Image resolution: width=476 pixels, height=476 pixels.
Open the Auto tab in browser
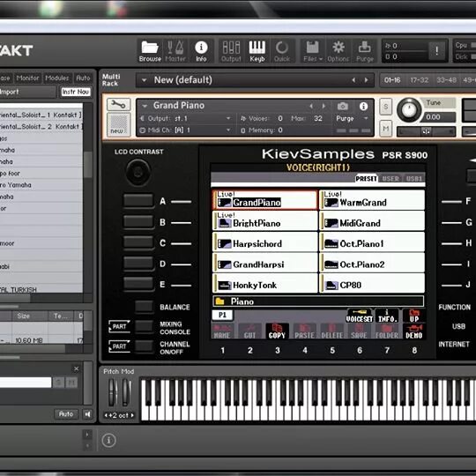point(83,78)
